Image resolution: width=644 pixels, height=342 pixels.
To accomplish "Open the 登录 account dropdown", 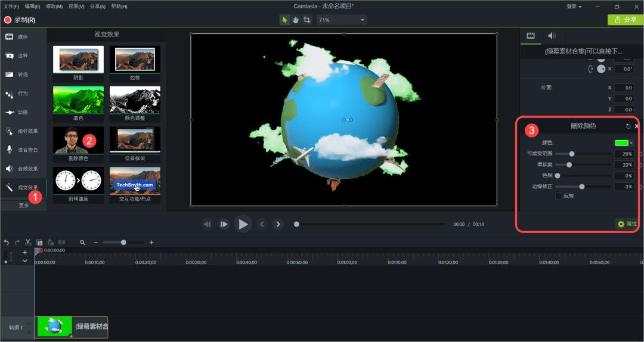I will (574, 6).
